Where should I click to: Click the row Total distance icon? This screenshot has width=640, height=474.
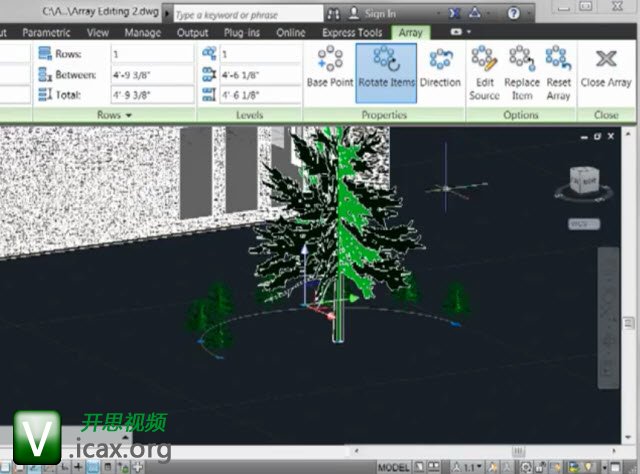click(44, 94)
